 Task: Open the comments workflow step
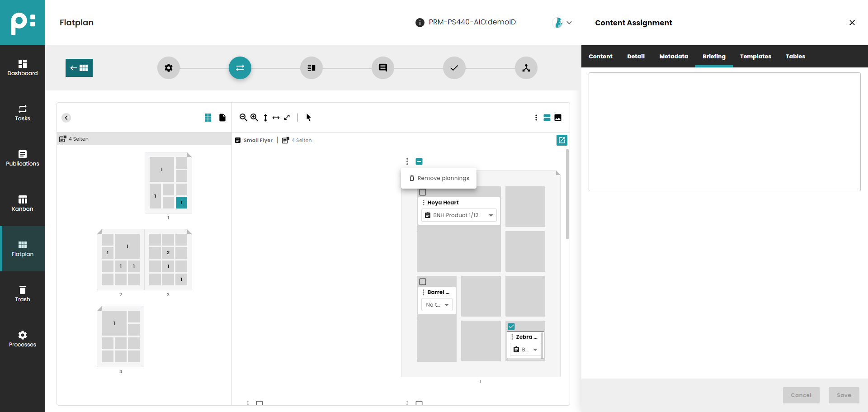pos(383,68)
